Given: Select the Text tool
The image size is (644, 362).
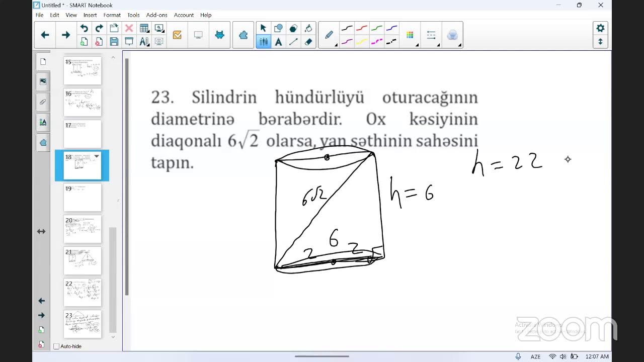Looking at the screenshot, I should (x=278, y=42).
